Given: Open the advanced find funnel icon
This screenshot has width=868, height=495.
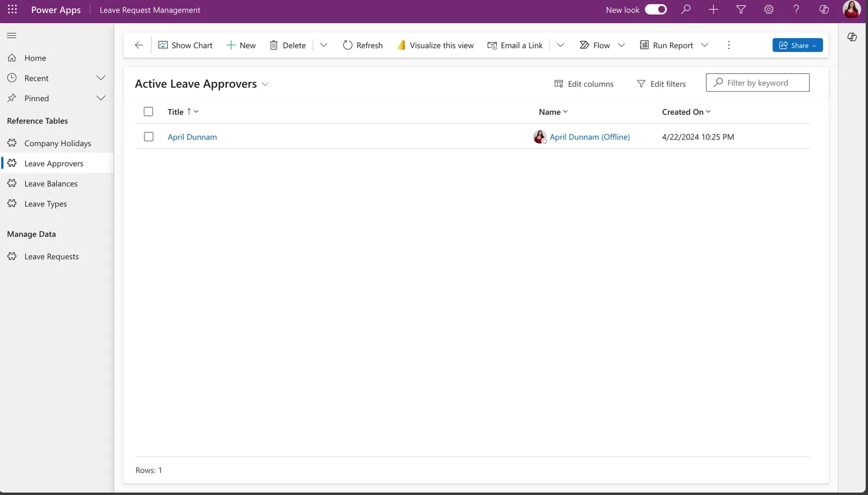Looking at the screenshot, I should click(x=741, y=9).
